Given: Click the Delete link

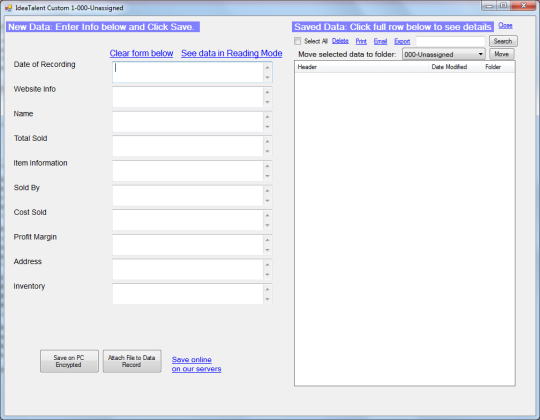Looking at the screenshot, I should tap(340, 41).
